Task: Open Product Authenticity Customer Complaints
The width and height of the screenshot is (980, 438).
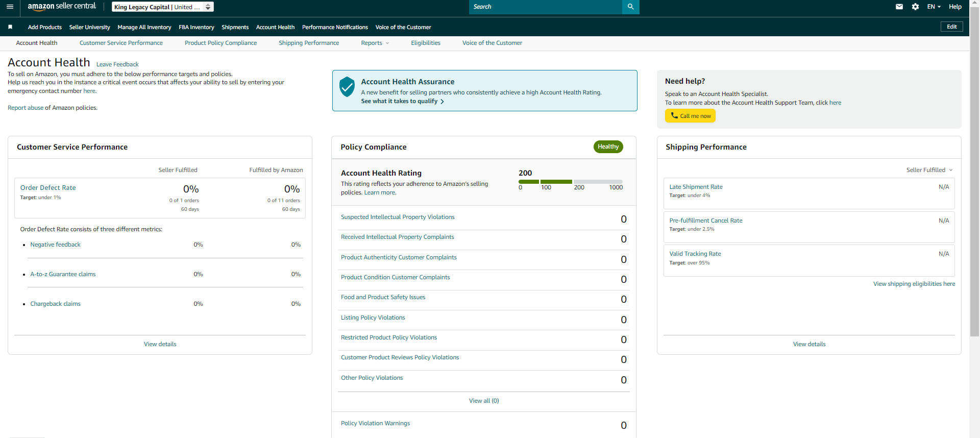Action: click(x=399, y=257)
